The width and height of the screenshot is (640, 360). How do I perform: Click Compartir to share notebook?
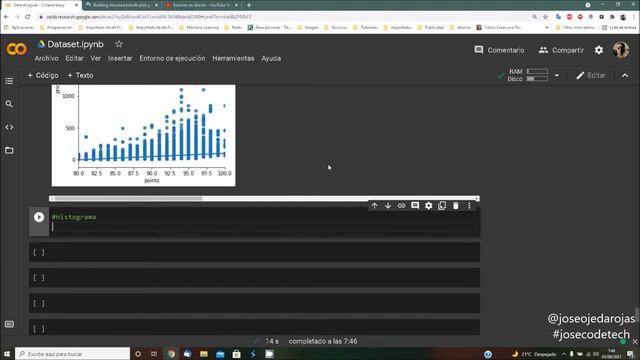(561, 50)
